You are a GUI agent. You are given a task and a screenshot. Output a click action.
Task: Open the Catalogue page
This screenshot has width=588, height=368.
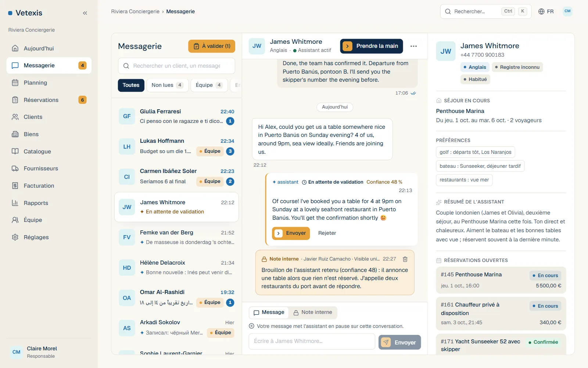point(49,151)
